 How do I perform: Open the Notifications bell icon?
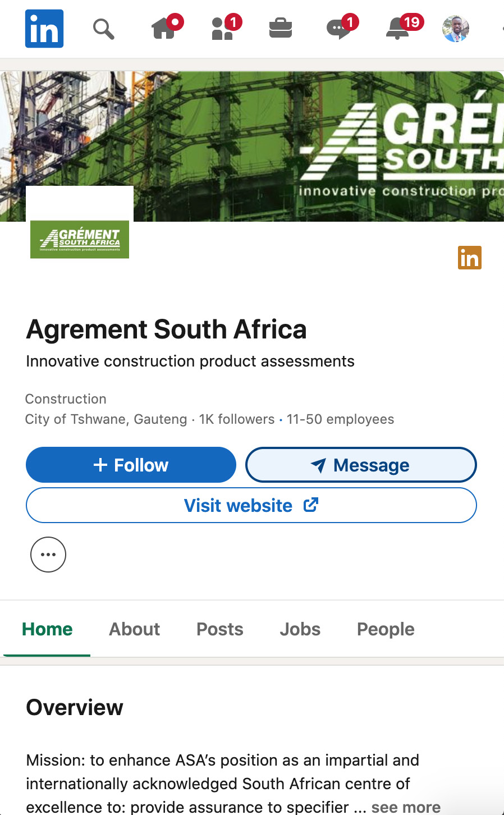[398, 29]
